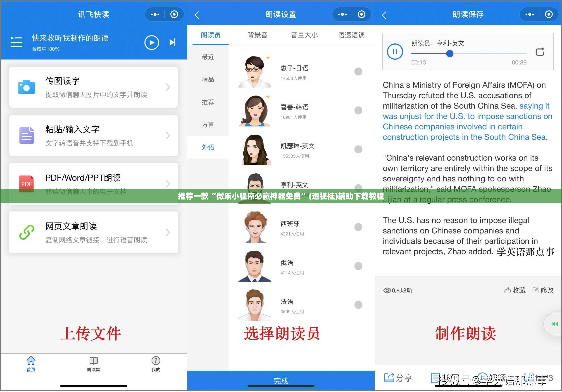Choose 西班牙 radio button

point(358,227)
